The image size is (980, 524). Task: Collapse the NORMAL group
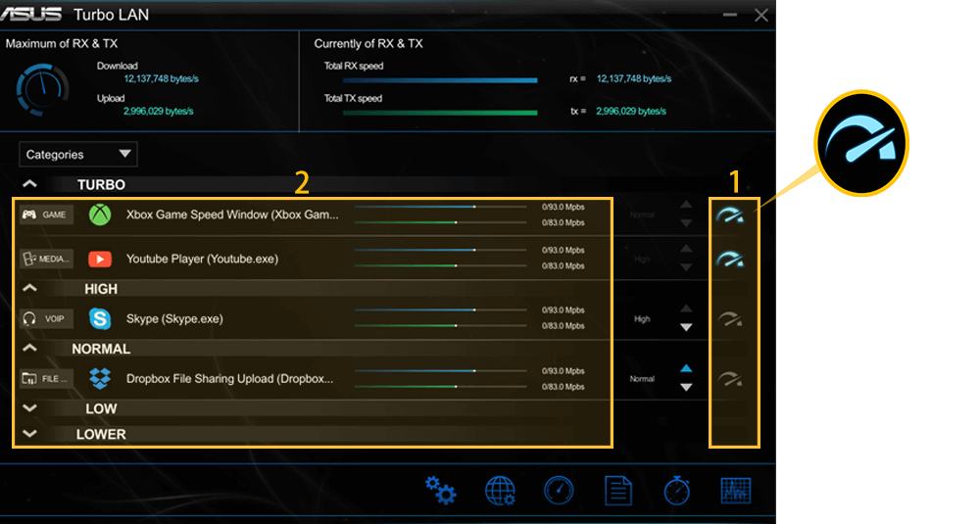(29, 348)
